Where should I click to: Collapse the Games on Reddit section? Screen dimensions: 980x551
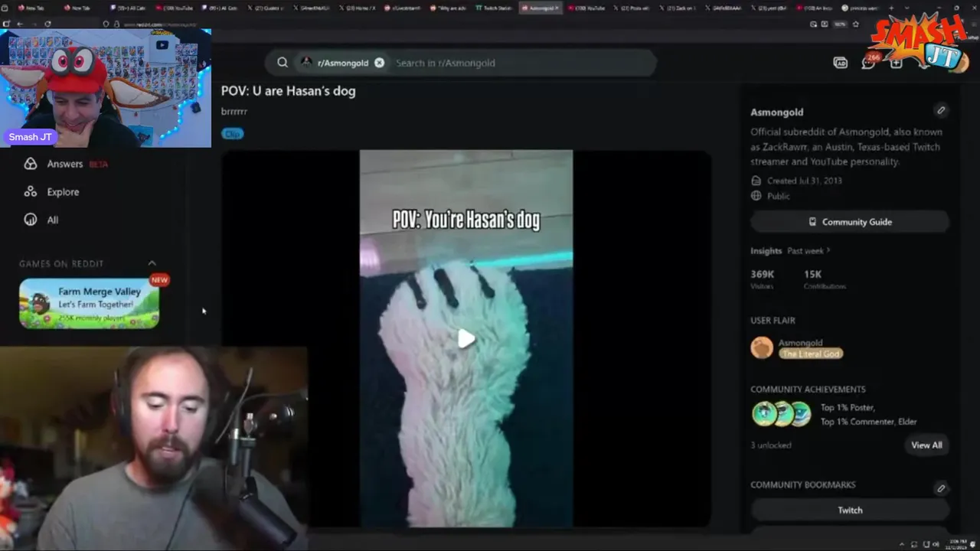point(152,263)
